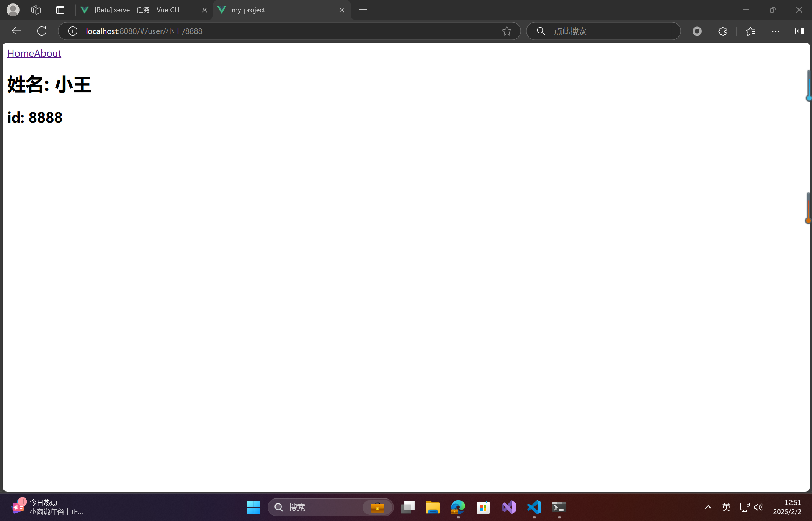Click the browser back arrow

pos(16,31)
